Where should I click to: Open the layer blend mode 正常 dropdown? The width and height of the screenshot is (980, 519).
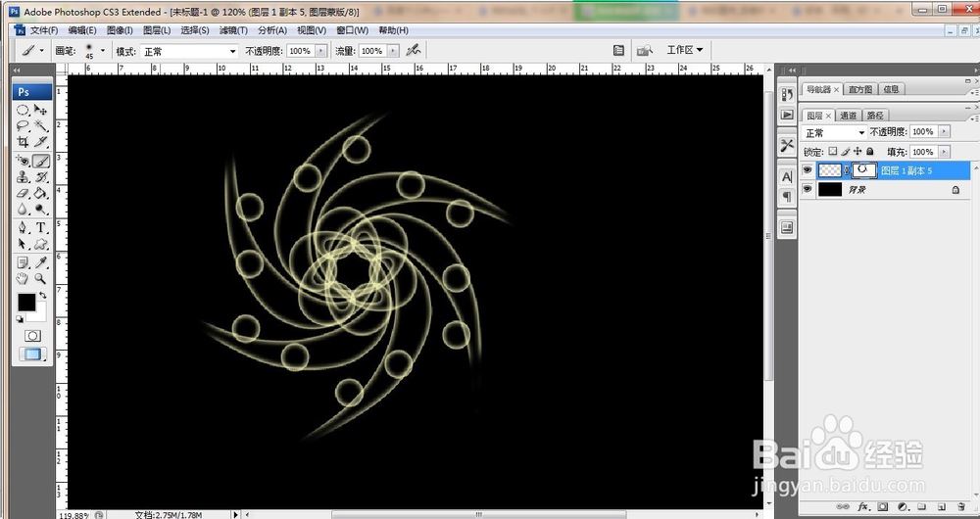pos(834,132)
